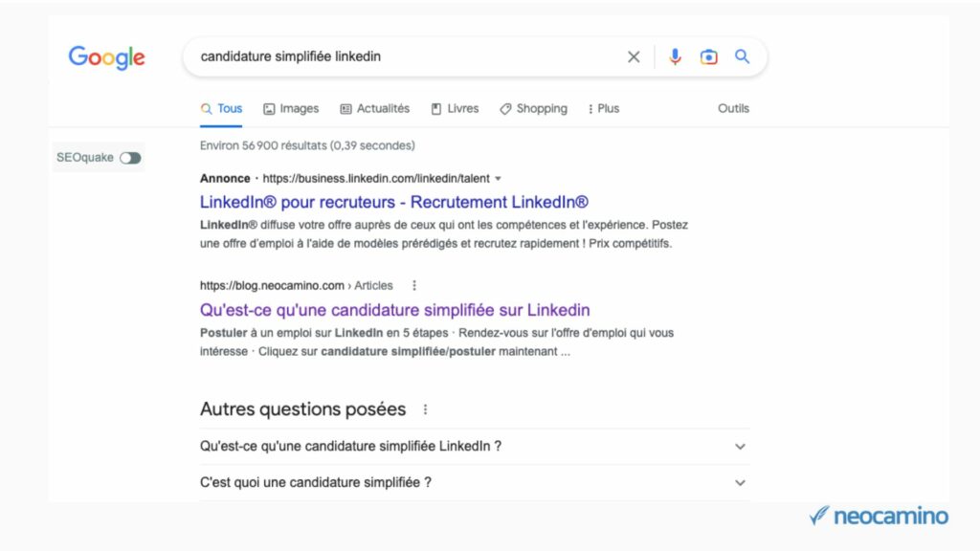Click the blue magnifier search icon
Image resolution: width=980 pixels, height=551 pixels.
click(x=742, y=56)
